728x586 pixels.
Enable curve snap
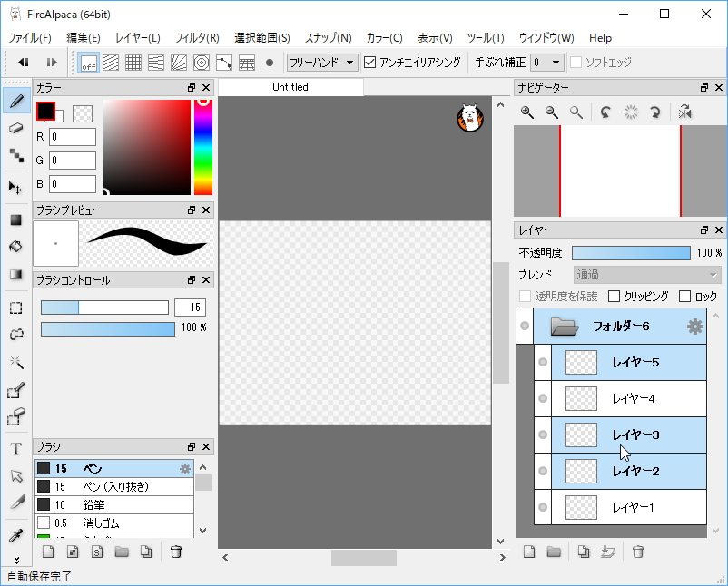click(x=224, y=63)
